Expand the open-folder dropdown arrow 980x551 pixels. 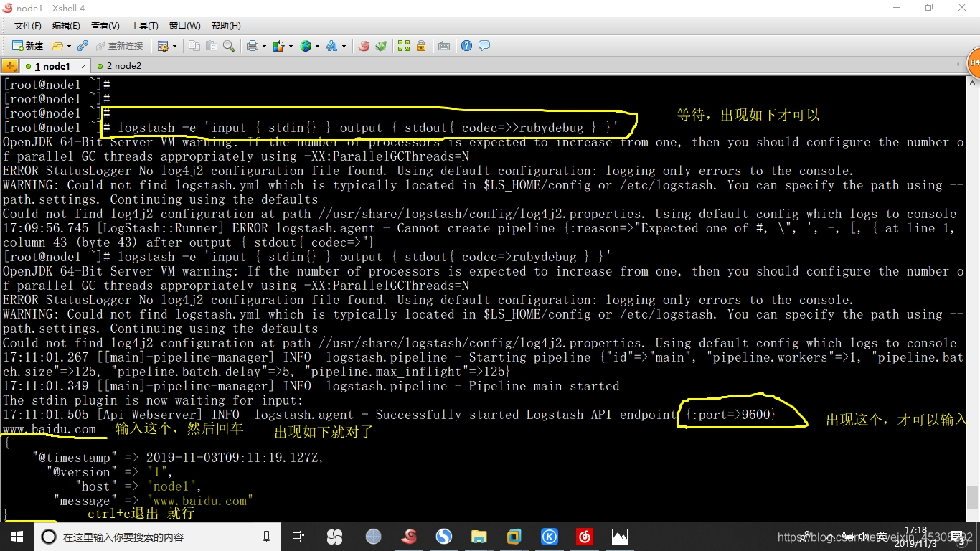click(x=69, y=46)
